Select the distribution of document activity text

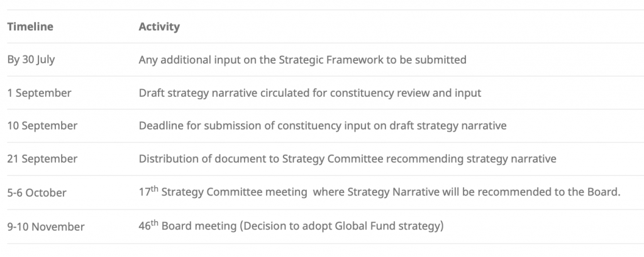coord(347,159)
